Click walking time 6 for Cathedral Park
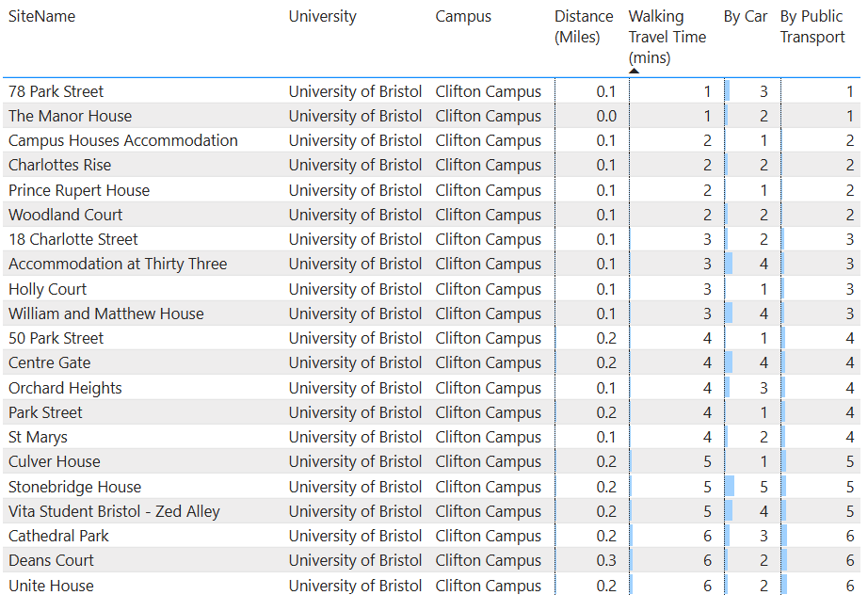Viewport: 868px width, 595px height. [x=707, y=536]
